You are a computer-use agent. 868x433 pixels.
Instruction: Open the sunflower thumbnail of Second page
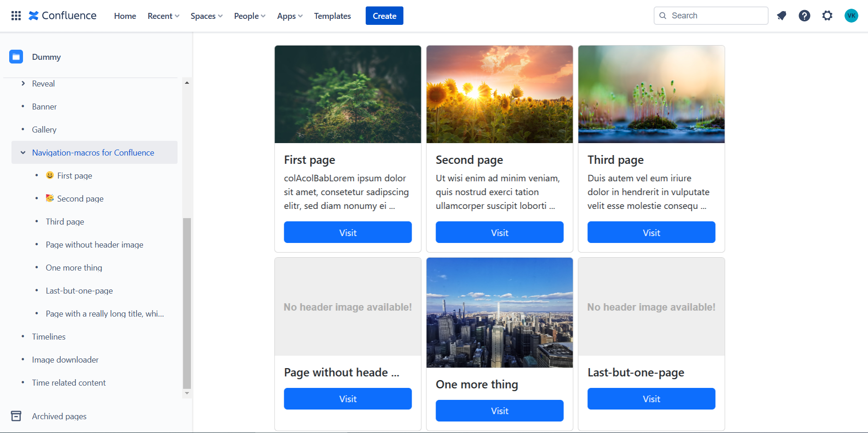500,94
